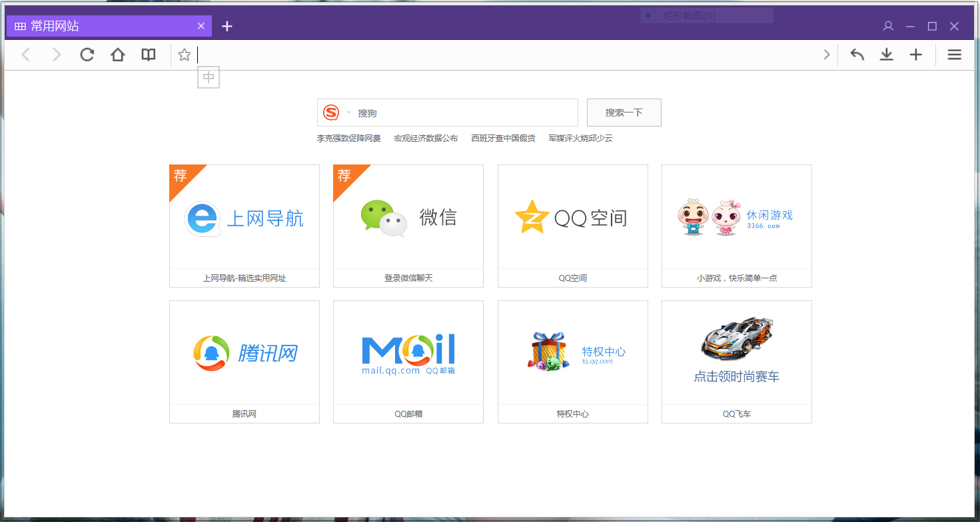980x522 pixels.
Task: Close the 常用网站 tab
Action: [x=201, y=26]
